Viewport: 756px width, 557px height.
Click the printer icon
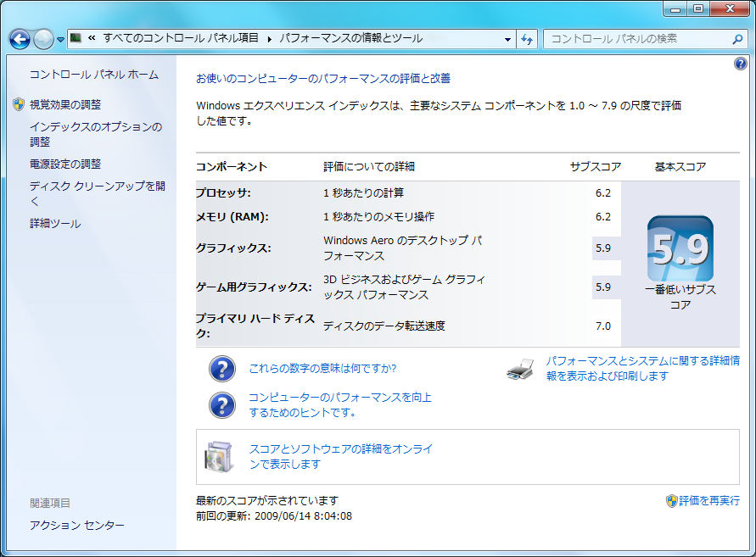pos(520,370)
